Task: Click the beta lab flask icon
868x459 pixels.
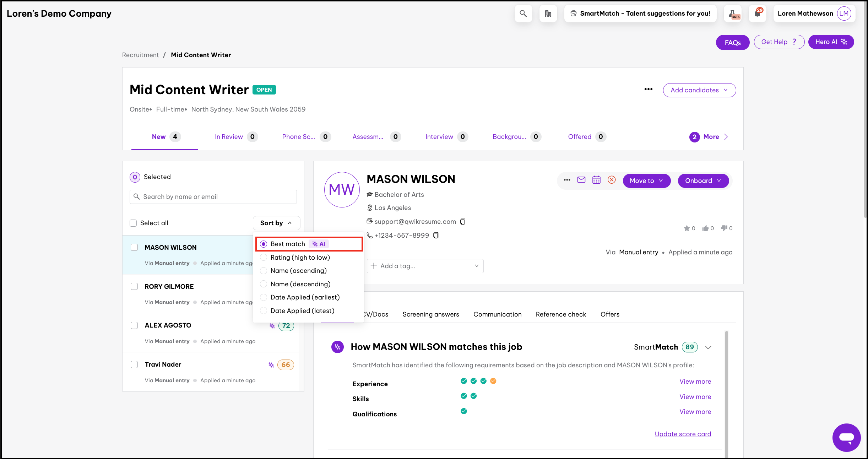Action: (733, 13)
